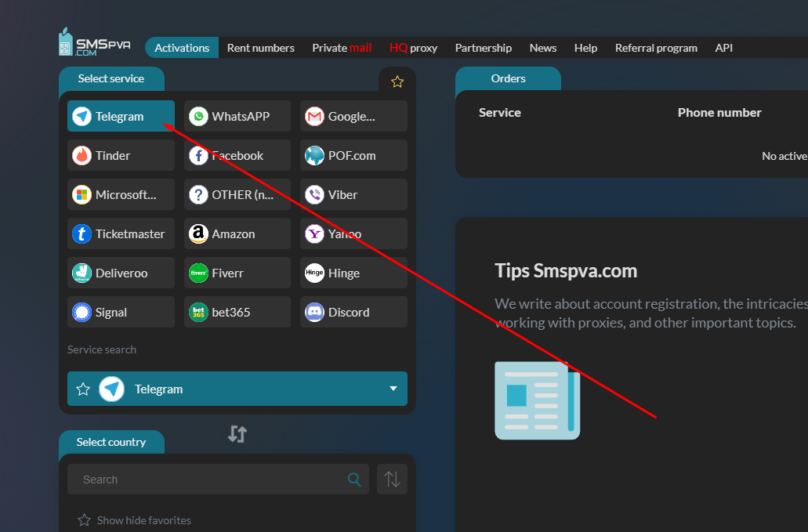Click the bet365 service icon
Viewport: 808px width, 532px height.
tap(198, 312)
